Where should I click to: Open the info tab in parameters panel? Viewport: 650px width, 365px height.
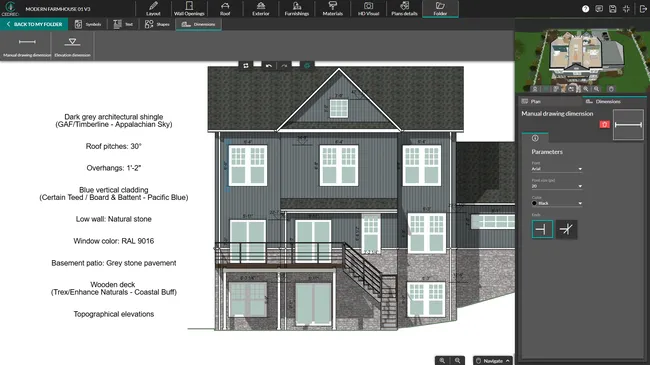[x=535, y=138]
